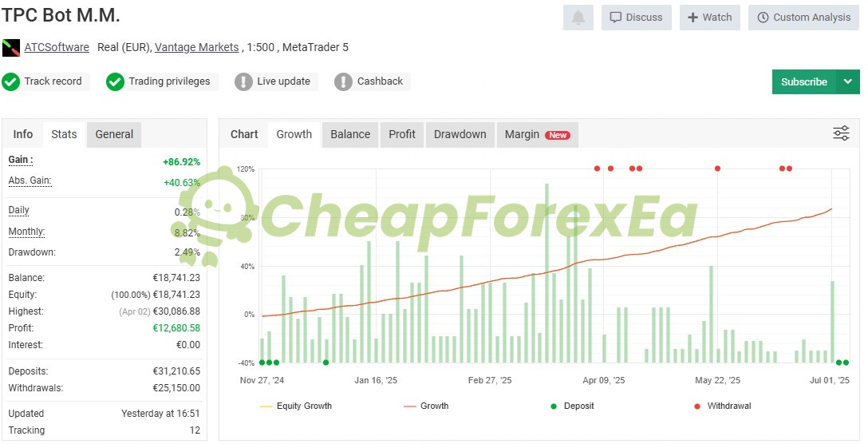
Task: Open the ATCSoftware profile link
Action: [57, 47]
